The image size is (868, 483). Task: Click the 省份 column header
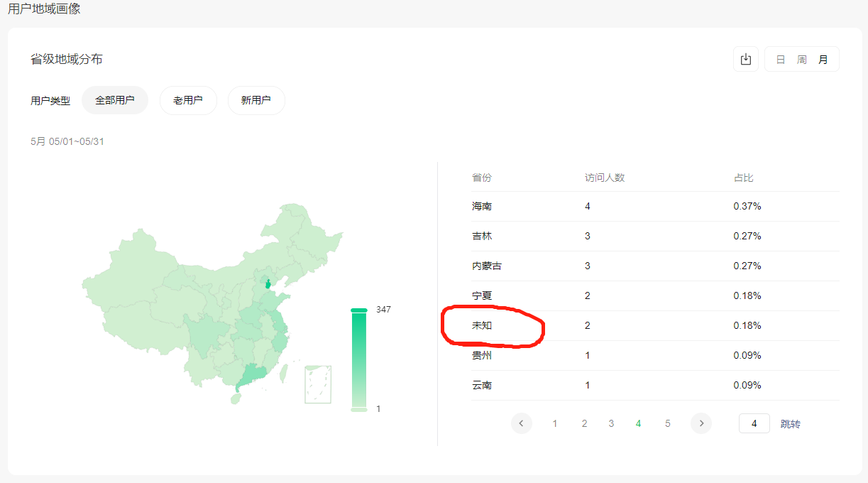(x=481, y=177)
